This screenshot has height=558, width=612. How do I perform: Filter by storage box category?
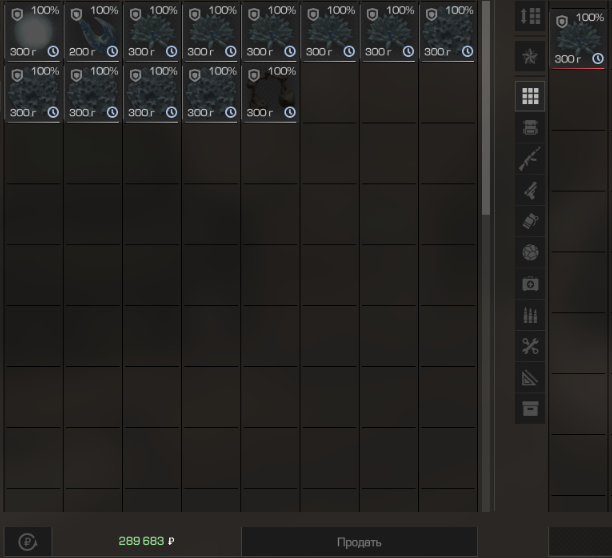click(x=530, y=409)
